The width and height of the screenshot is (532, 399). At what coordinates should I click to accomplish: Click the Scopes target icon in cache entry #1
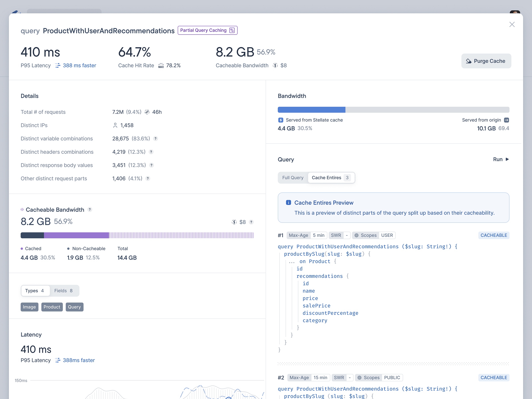pyautogui.click(x=356, y=235)
